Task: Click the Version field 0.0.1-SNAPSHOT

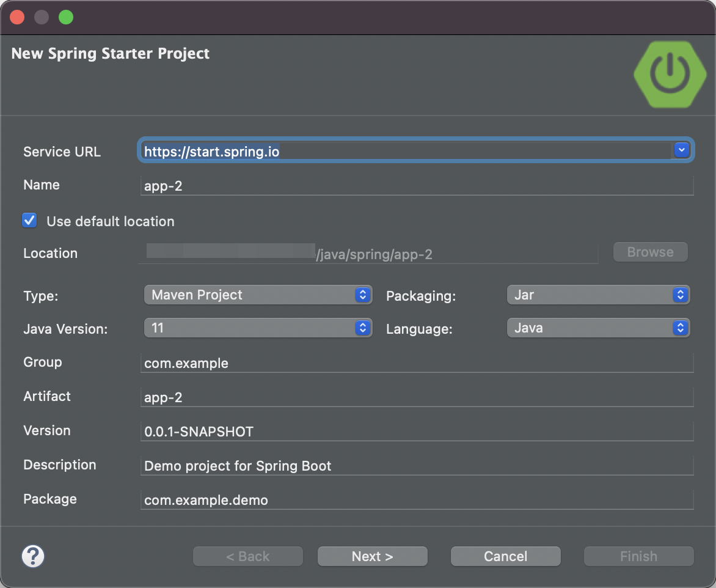Action: (x=417, y=432)
